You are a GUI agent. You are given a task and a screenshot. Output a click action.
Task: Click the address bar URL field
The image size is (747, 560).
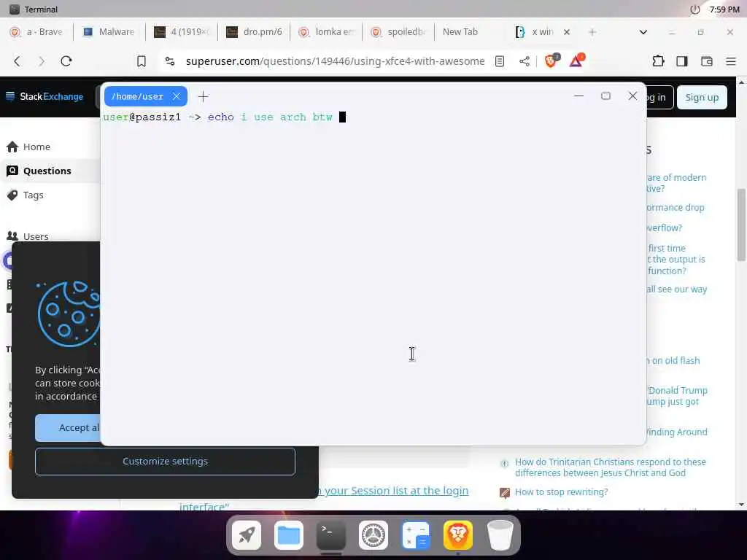[x=335, y=61]
